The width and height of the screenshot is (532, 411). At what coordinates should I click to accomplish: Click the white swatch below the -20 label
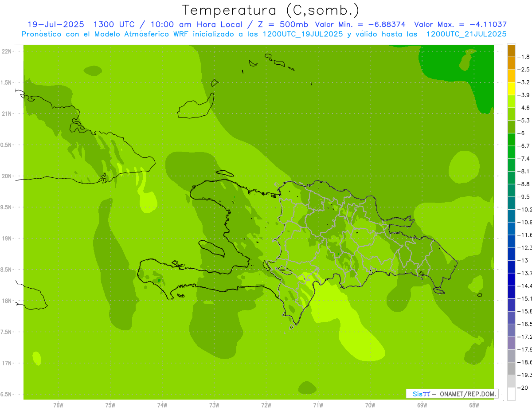tap(511, 394)
